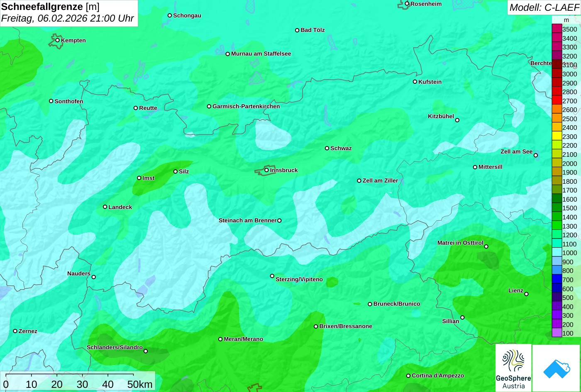This screenshot has height=392, width=581.
Task: Click the Brixen/Bressanone label
Action: coord(346,326)
